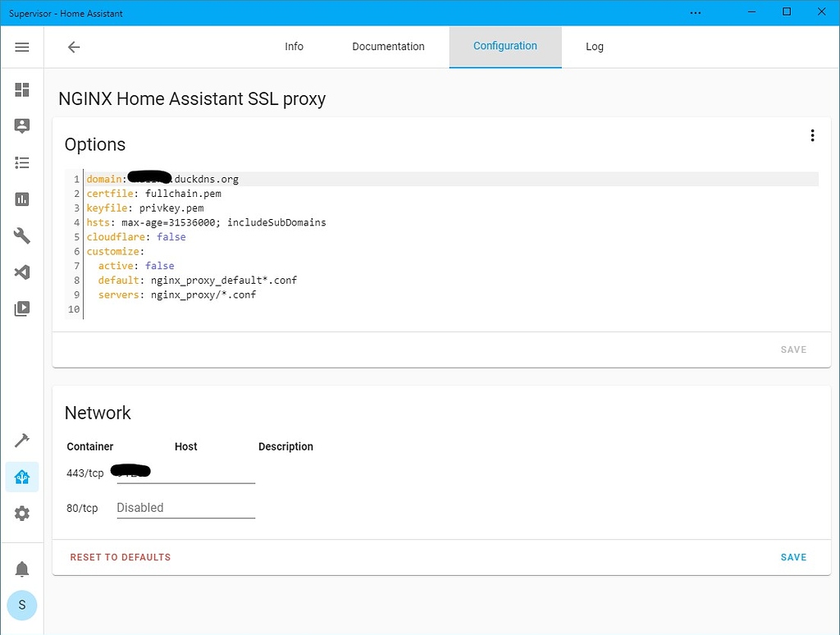Open the Media Browser in the sidebar
Screen dimensions: 840x635
click(21, 308)
